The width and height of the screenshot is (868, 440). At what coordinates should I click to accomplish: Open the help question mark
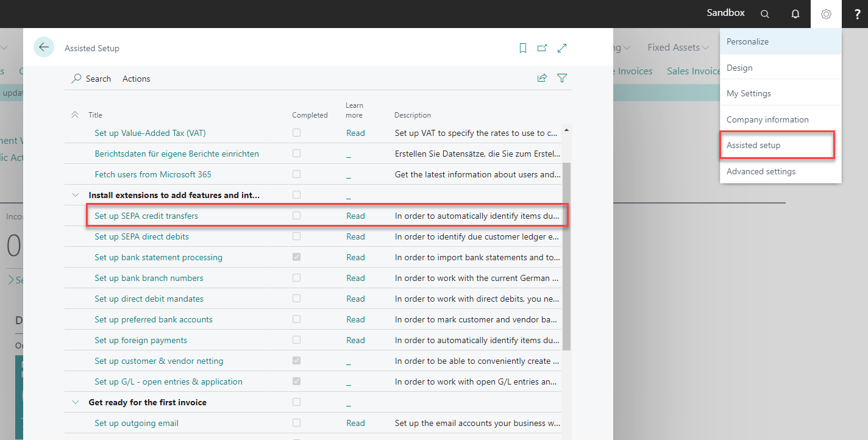pos(858,14)
